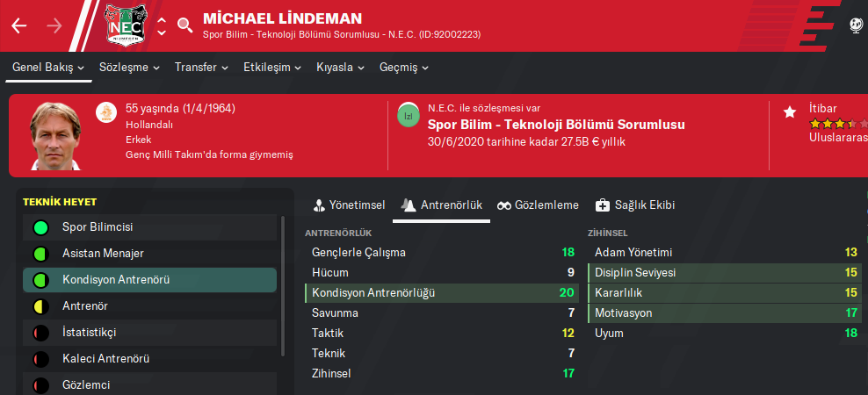Click the İtibar star icon

point(790,111)
